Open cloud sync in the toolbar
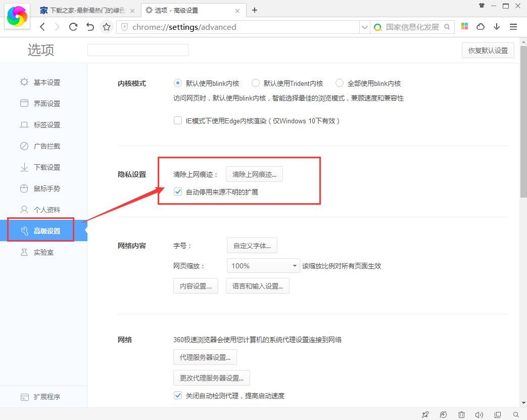This screenshot has width=527, height=420. [x=481, y=26]
